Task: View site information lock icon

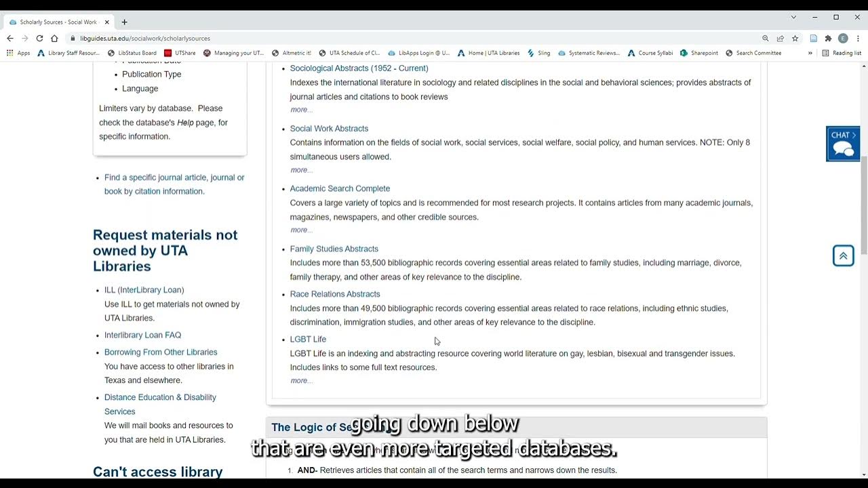Action: 73,39
